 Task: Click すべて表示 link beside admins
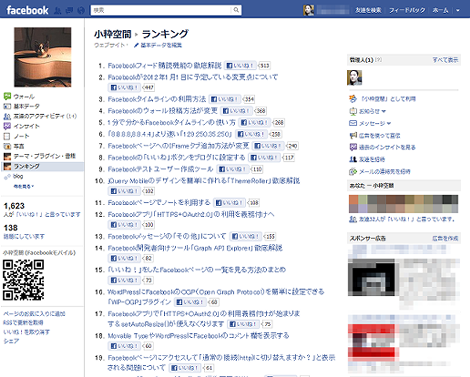pos(445,60)
